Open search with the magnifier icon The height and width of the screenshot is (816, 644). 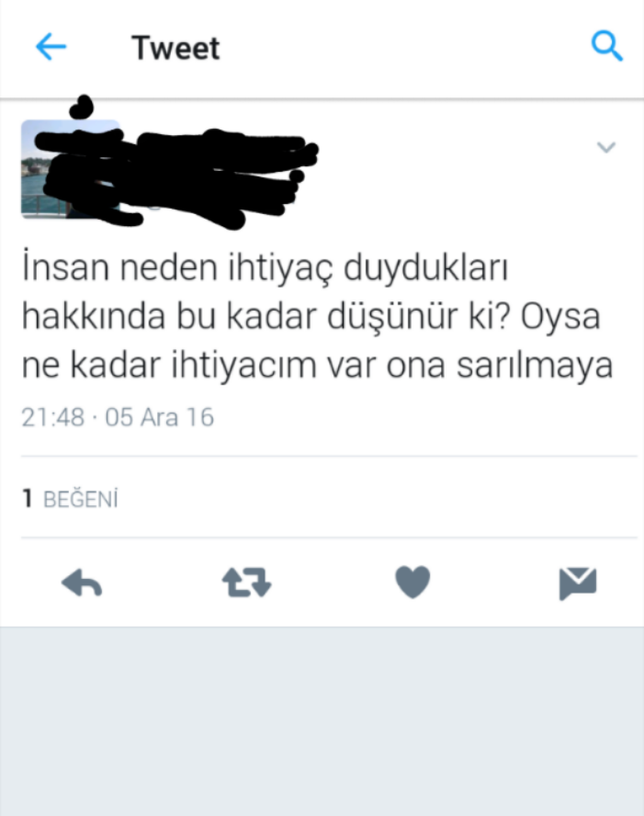click(x=607, y=46)
